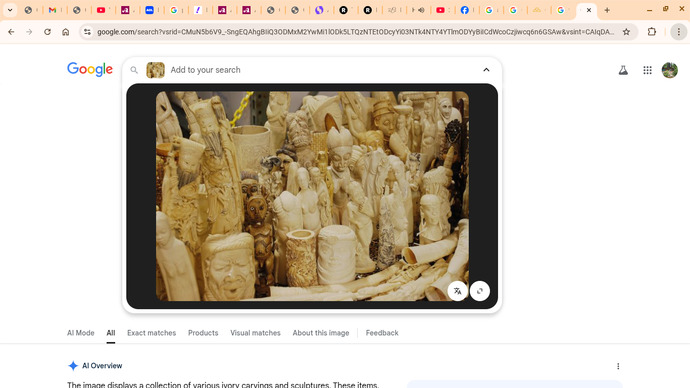The image size is (690, 388).
Task: Open the Chrome three-dot menu
Action: 679,32
